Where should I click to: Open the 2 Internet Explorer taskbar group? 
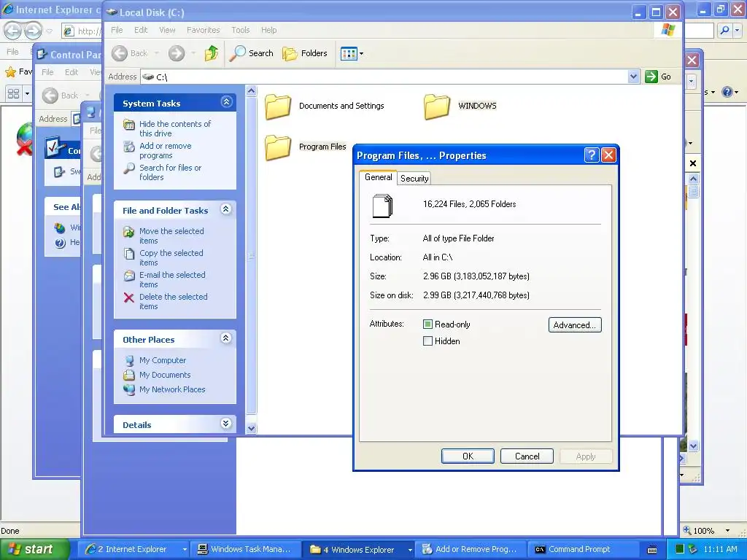click(x=136, y=550)
